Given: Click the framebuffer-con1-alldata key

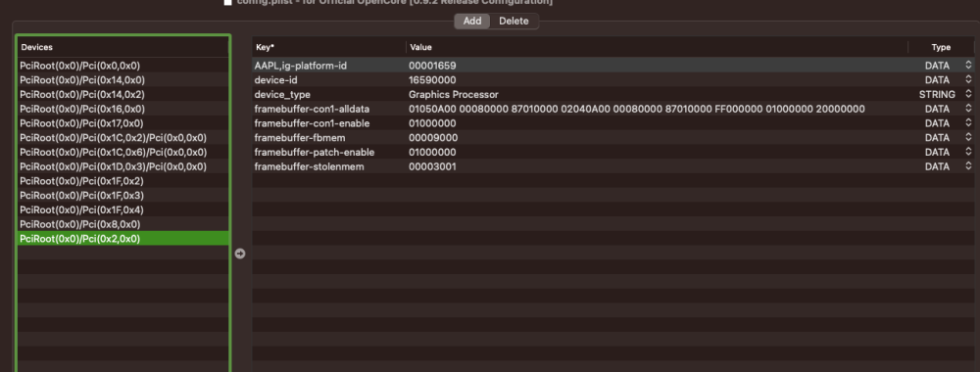Looking at the screenshot, I should click(312, 109).
